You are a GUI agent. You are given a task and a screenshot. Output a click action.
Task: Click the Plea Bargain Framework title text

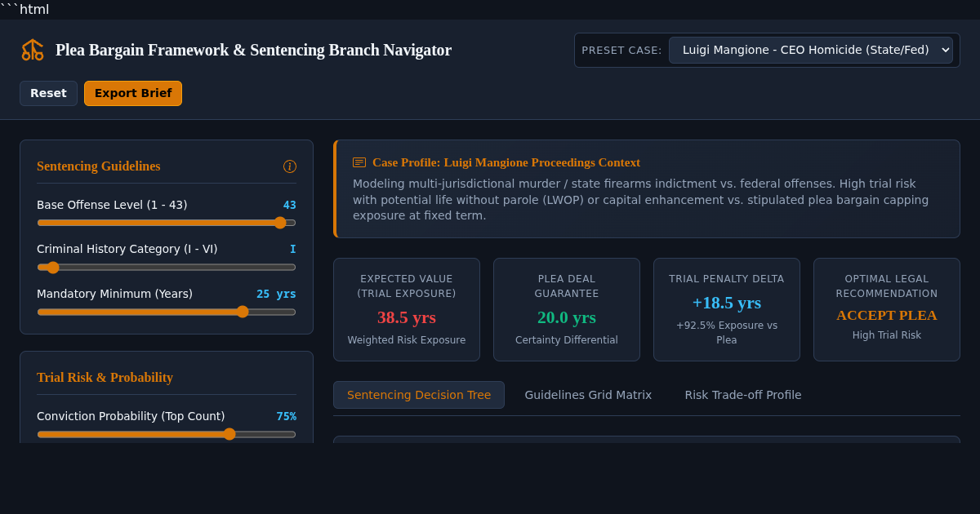point(253,50)
